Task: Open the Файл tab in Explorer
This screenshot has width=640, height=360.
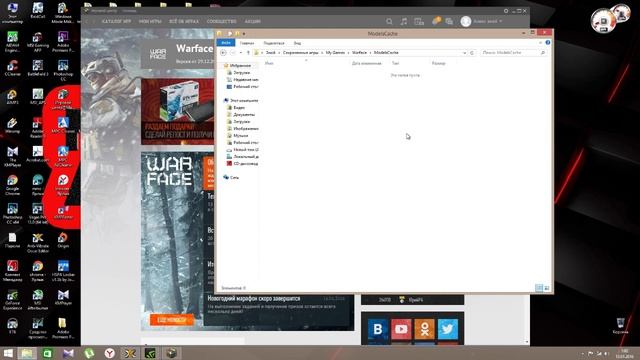Action: 226,43
